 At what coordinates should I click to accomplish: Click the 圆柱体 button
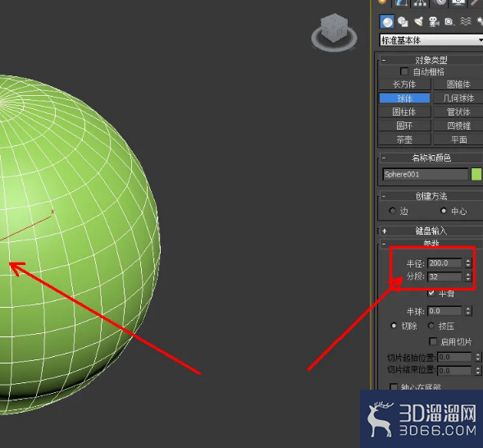click(x=404, y=112)
